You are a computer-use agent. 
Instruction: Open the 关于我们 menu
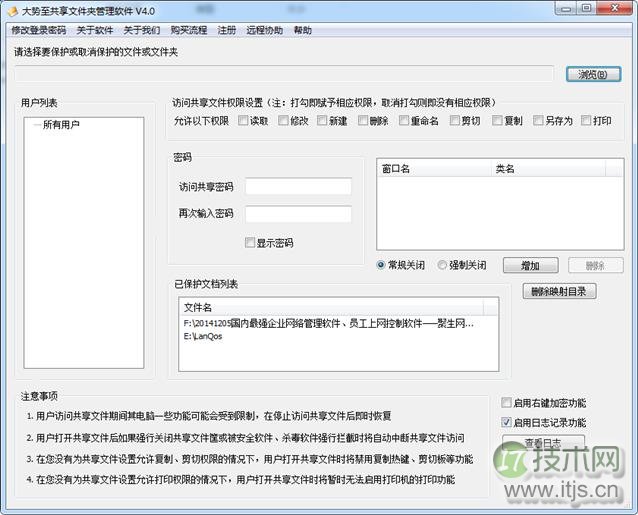(x=142, y=30)
